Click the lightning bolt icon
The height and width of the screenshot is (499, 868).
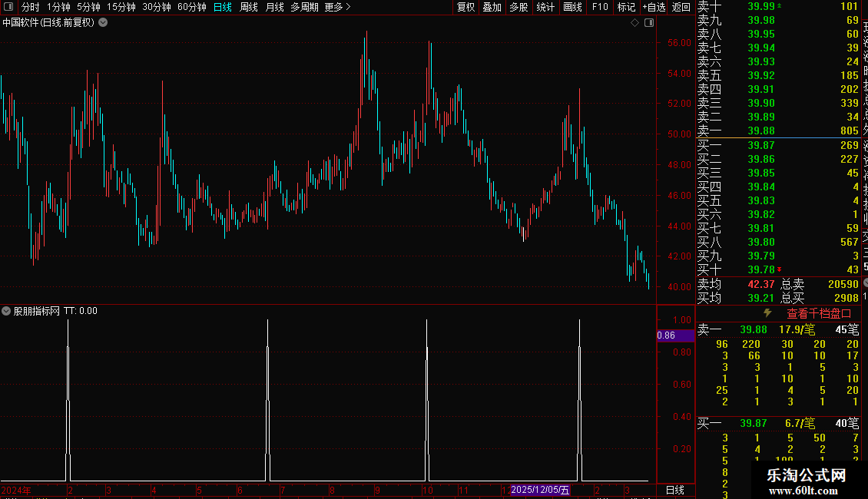point(767,313)
